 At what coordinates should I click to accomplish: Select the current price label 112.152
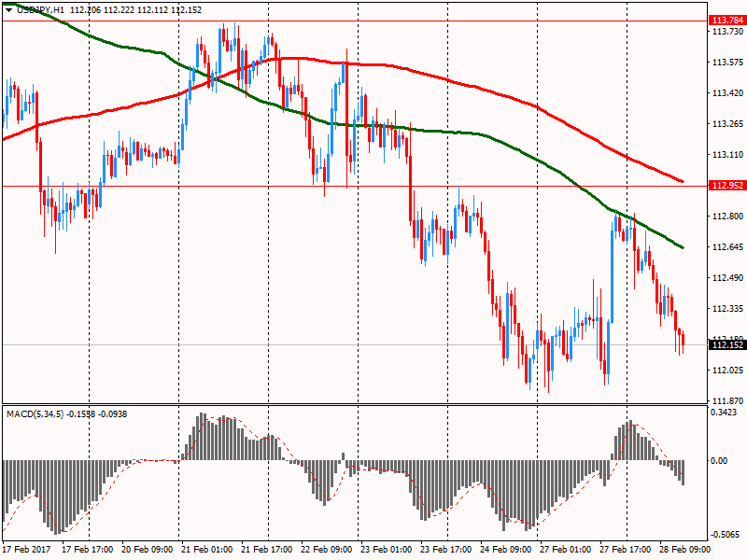pos(727,344)
